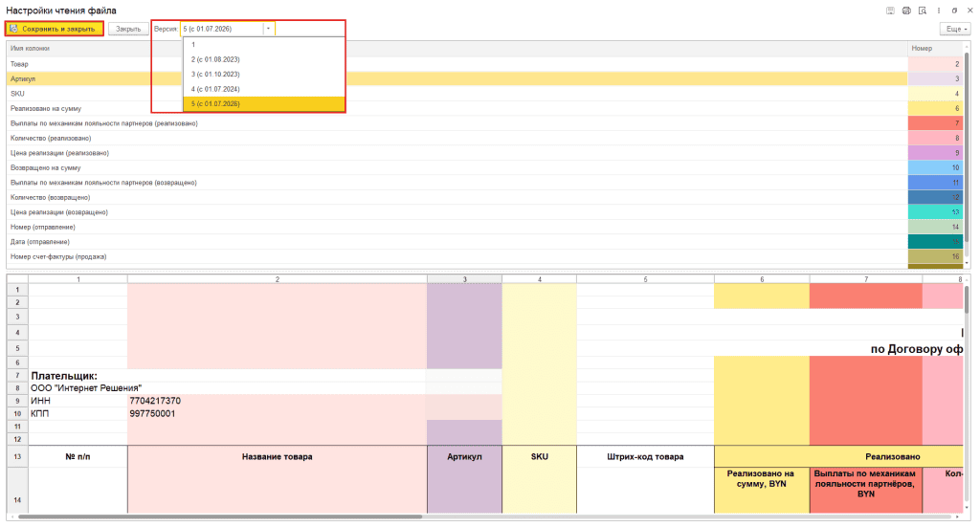This screenshot has width=980, height=527.
Task: Close the Настройки чтения файла window
Action: click(x=970, y=11)
